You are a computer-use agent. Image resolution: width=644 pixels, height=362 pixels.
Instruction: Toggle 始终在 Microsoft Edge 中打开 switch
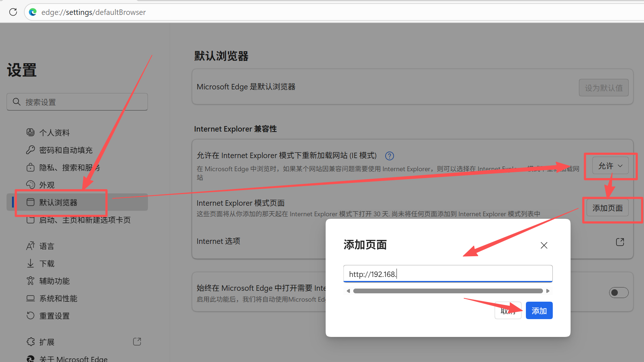[619, 293]
